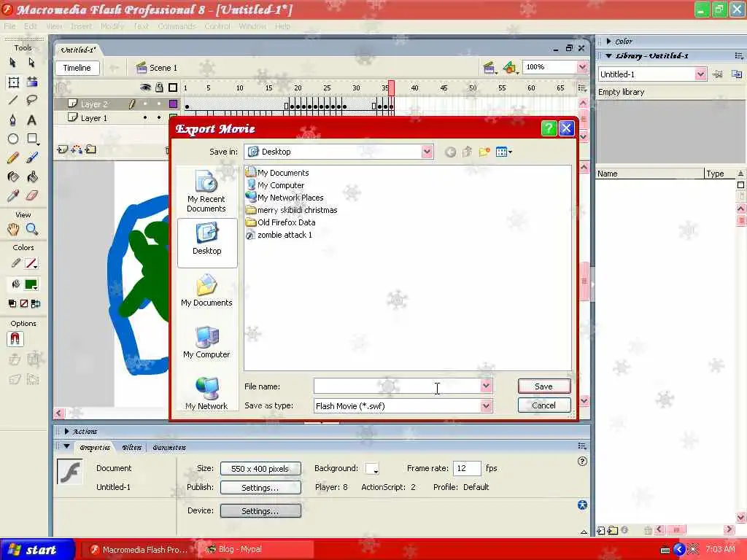Click the Insert Layer Folder icon
This screenshot has width=747, height=560.
coord(90,149)
